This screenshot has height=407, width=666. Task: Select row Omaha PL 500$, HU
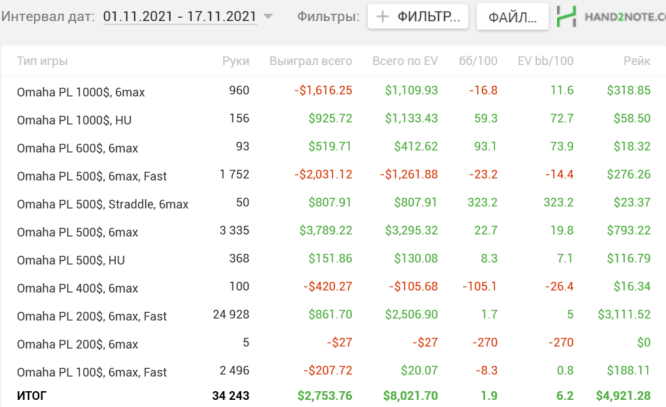click(x=333, y=259)
